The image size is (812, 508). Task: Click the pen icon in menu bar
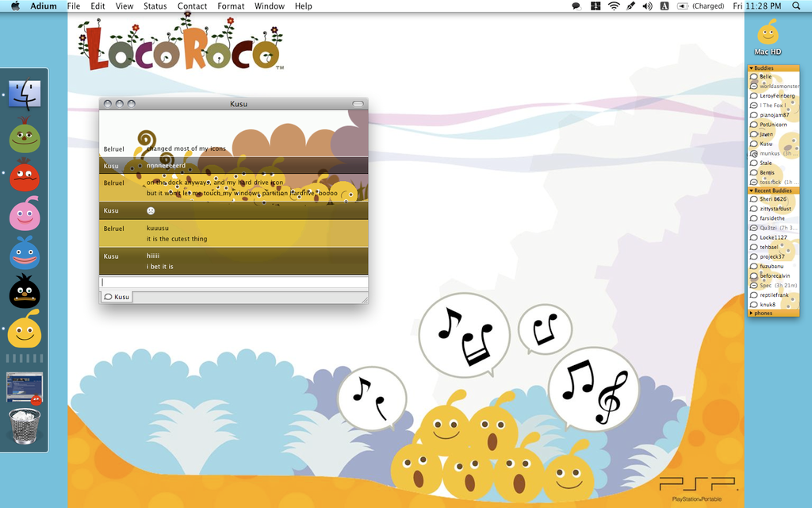click(x=630, y=6)
